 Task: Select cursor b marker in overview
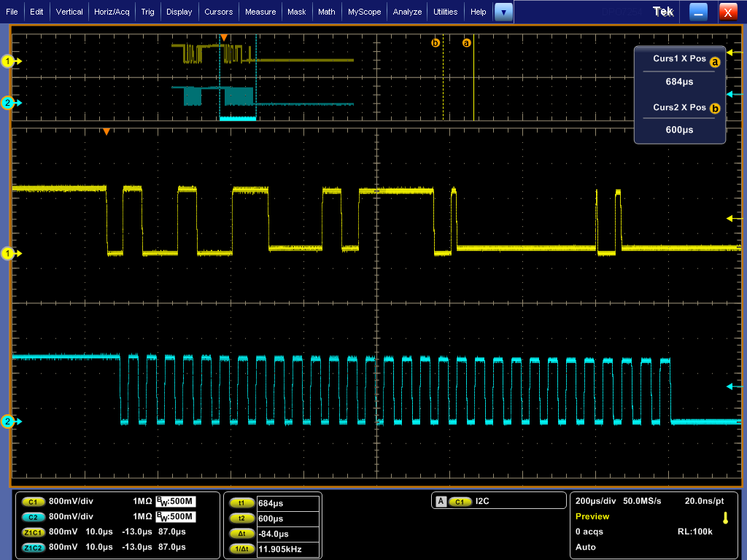436,43
